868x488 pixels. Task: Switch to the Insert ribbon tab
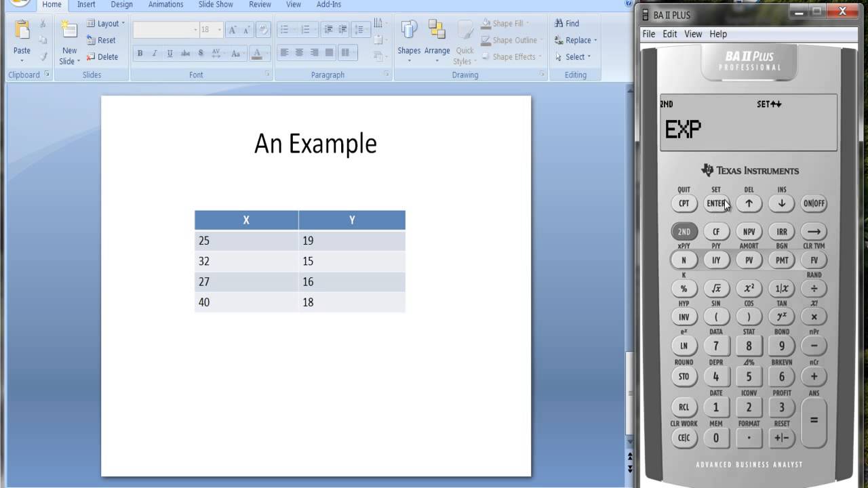click(x=86, y=5)
